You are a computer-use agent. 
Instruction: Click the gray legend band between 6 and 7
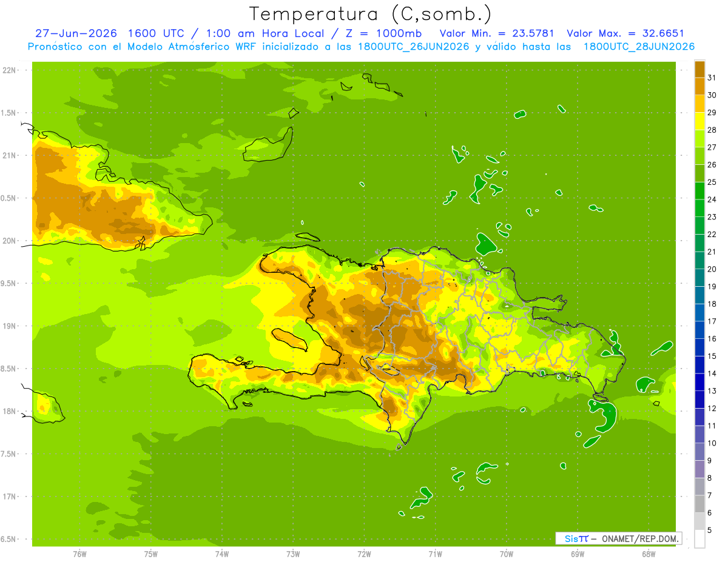click(699, 504)
